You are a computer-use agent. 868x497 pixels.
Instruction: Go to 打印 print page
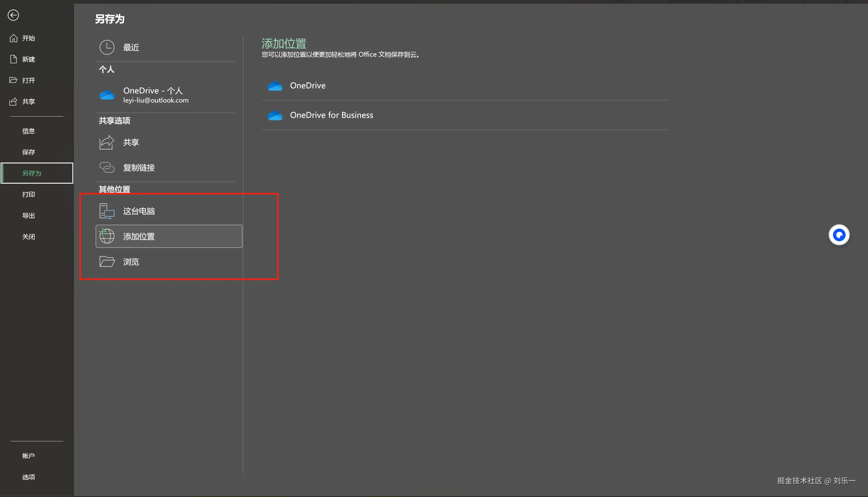(x=28, y=194)
